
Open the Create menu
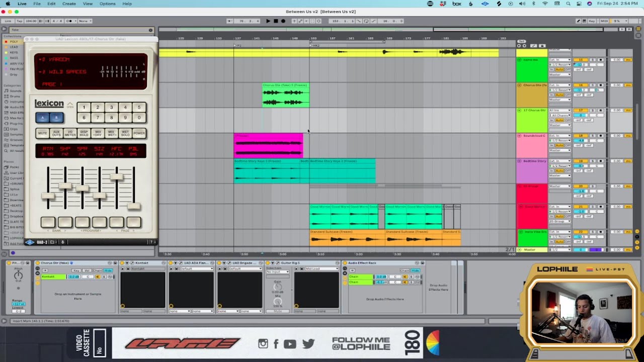coord(69,4)
